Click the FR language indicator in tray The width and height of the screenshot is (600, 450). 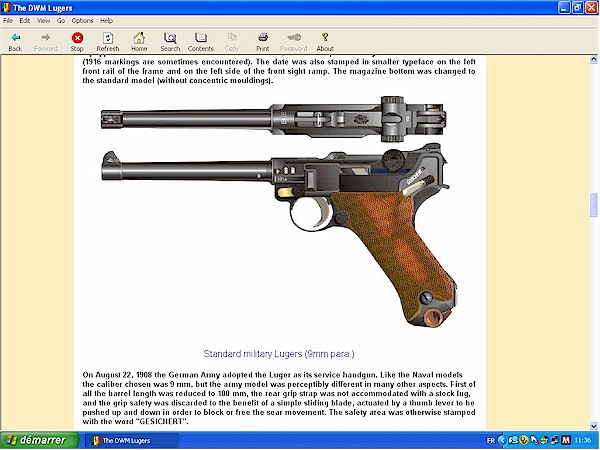[x=491, y=441]
